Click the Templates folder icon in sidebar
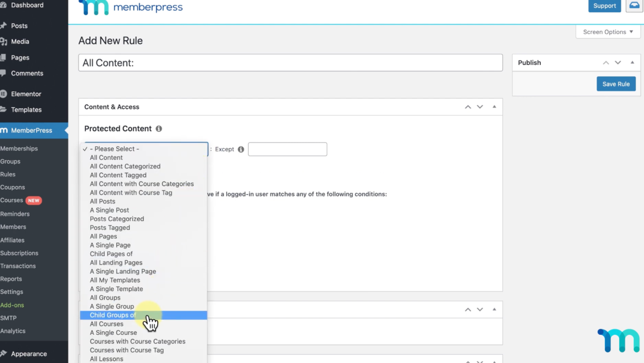 (x=3, y=109)
